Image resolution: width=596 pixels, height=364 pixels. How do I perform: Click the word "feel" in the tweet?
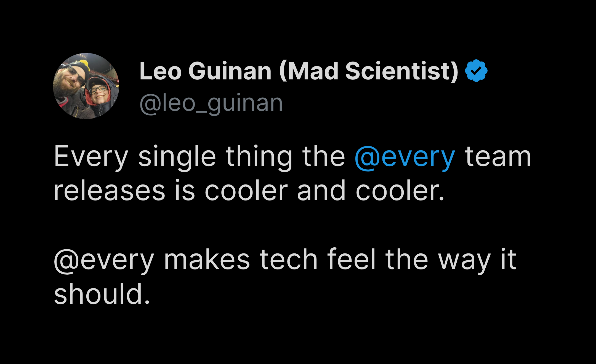coord(351,260)
